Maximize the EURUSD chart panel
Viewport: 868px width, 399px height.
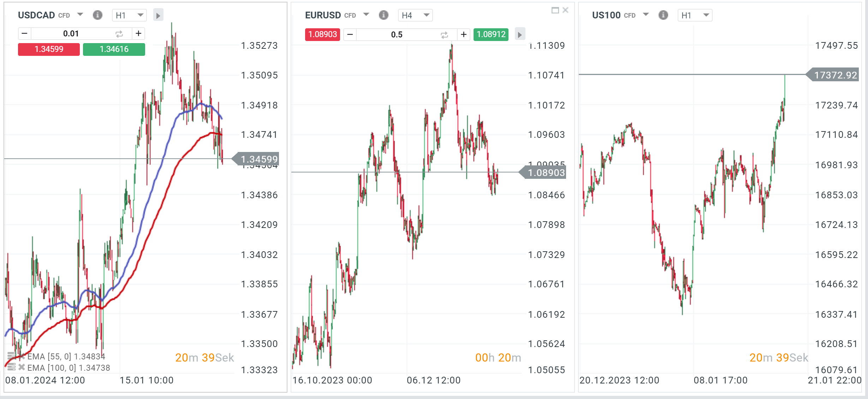[555, 10]
